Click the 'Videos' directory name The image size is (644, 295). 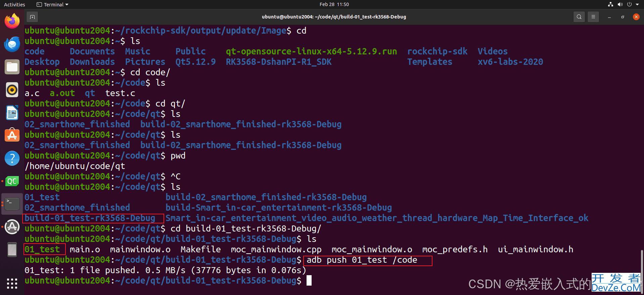point(493,51)
